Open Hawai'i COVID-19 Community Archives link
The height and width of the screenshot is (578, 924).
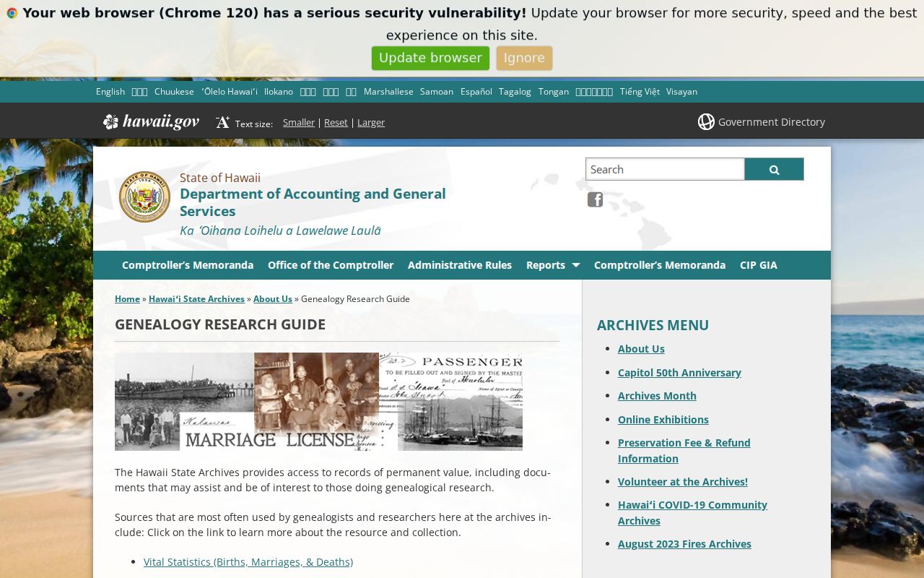(x=692, y=512)
